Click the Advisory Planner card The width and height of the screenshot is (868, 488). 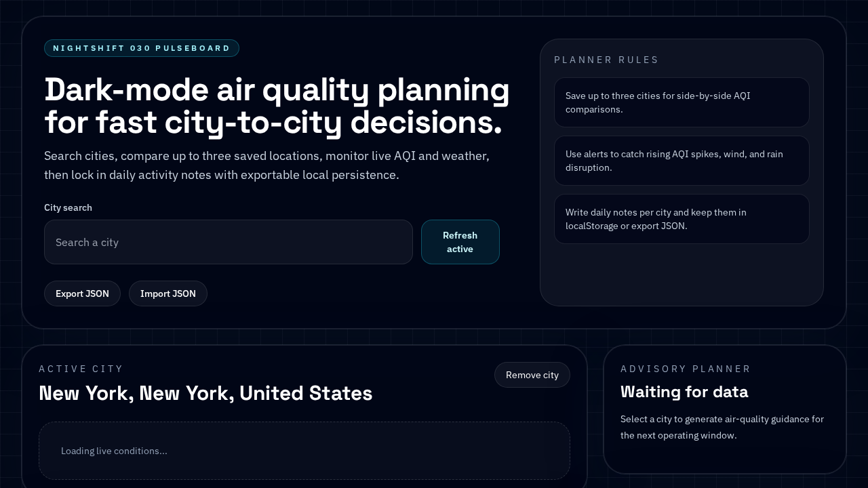pos(725,410)
